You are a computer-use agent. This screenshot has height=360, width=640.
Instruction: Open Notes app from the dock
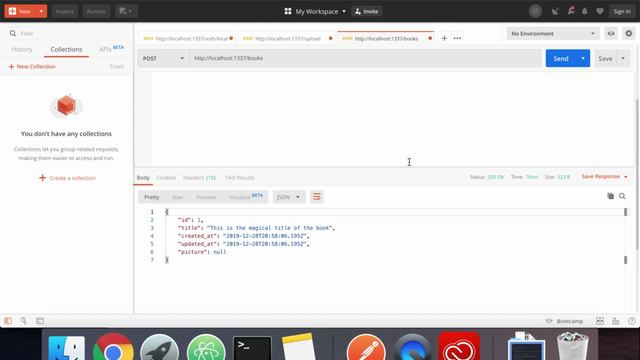(298, 347)
